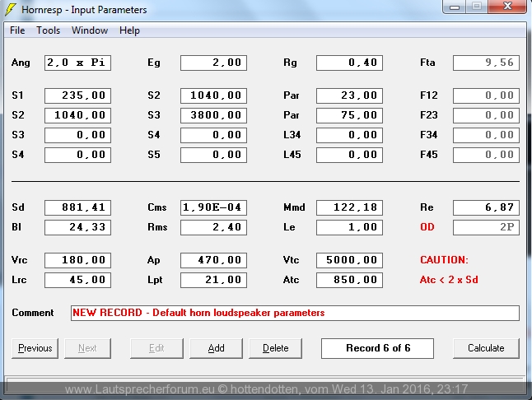
Task: Open the Help menu
Action: point(129,30)
